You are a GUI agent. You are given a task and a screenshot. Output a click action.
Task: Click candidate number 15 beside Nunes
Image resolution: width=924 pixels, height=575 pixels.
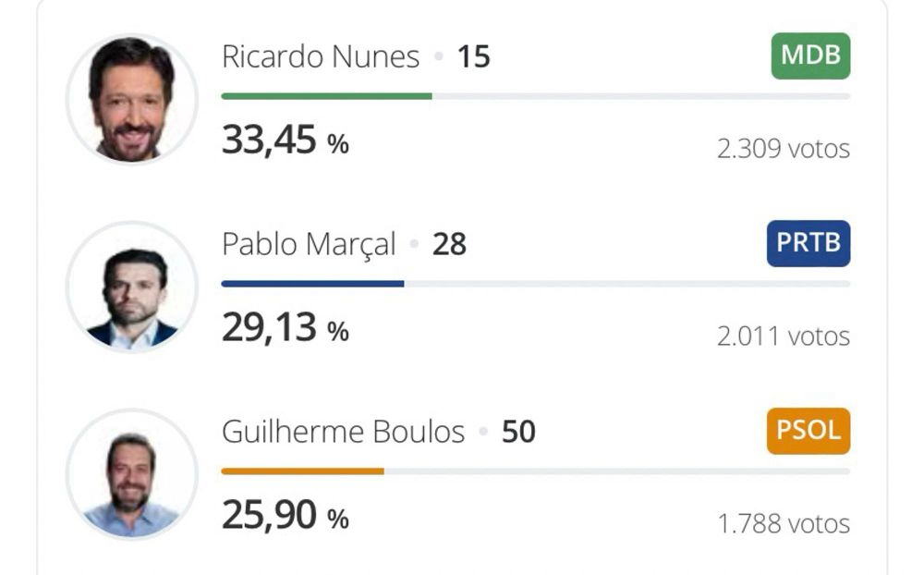[473, 56]
